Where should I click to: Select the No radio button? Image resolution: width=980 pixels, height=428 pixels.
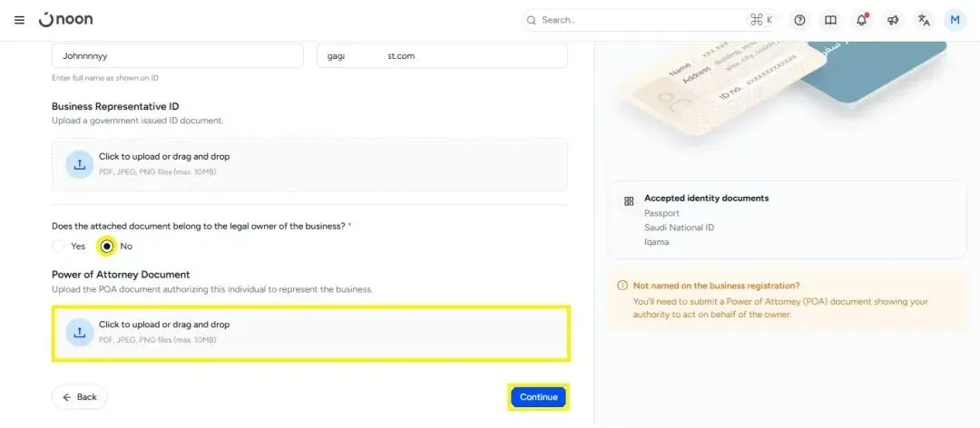(107, 246)
